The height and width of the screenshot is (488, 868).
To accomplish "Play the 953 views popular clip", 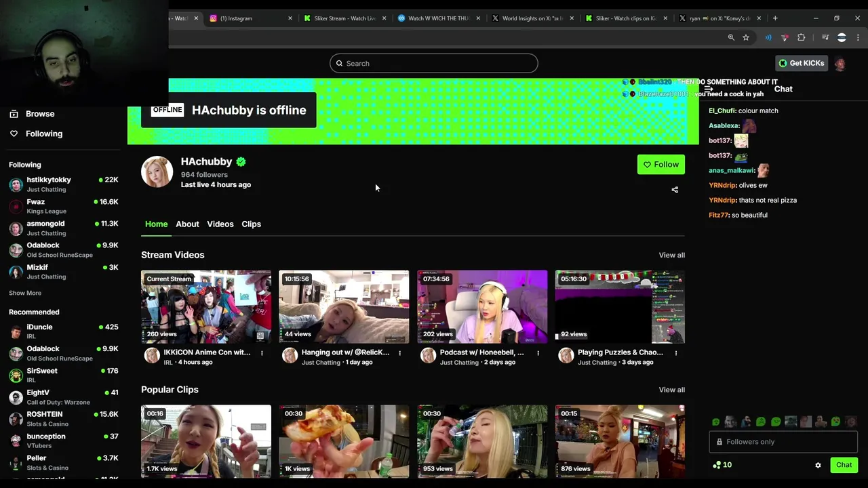I will [x=482, y=441].
